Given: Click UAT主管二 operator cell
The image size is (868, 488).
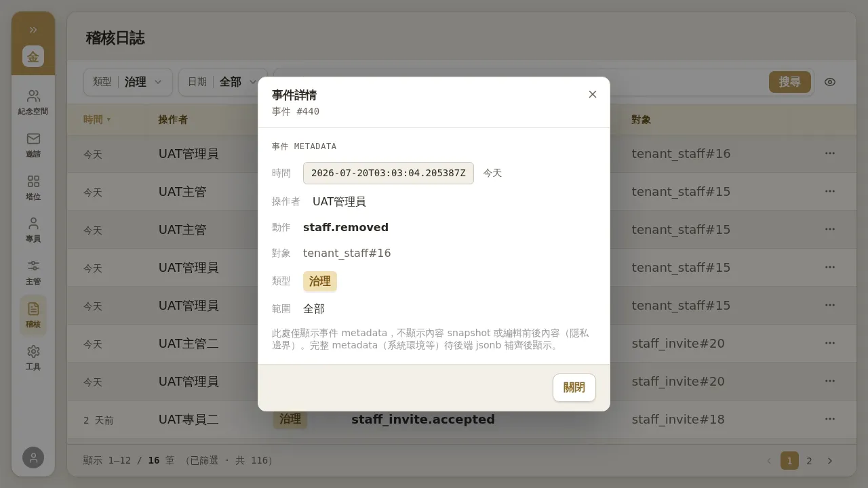Looking at the screenshot, I should coord(189,344).
